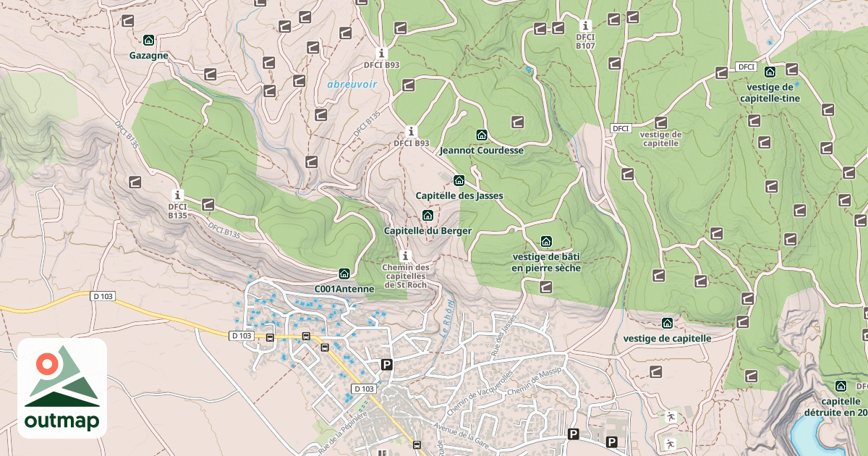Click the DFCI B107 label
868x456 pixels.
pos(586,41)
